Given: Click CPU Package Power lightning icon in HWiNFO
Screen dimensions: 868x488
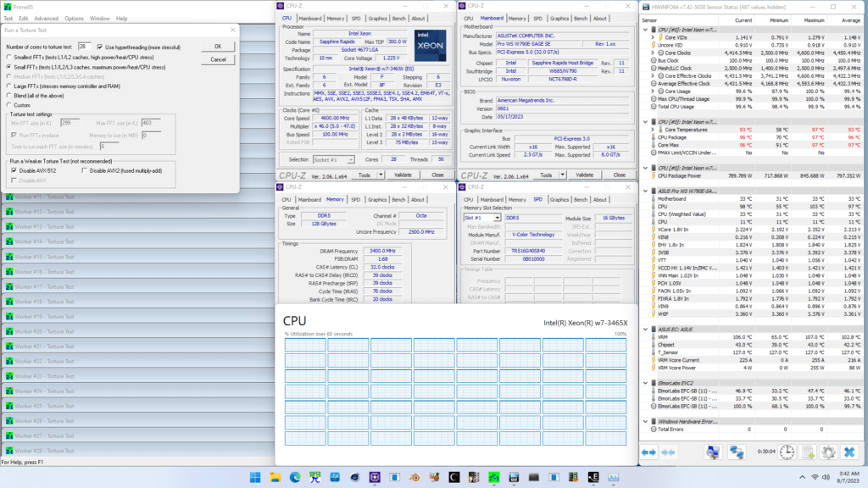Looking at the screenshot, I should tap(654, 176).
